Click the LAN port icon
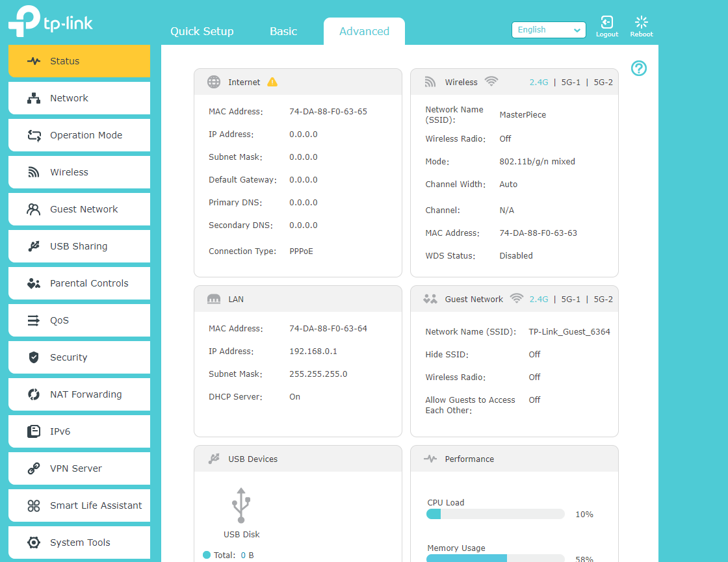 point(214,299)
